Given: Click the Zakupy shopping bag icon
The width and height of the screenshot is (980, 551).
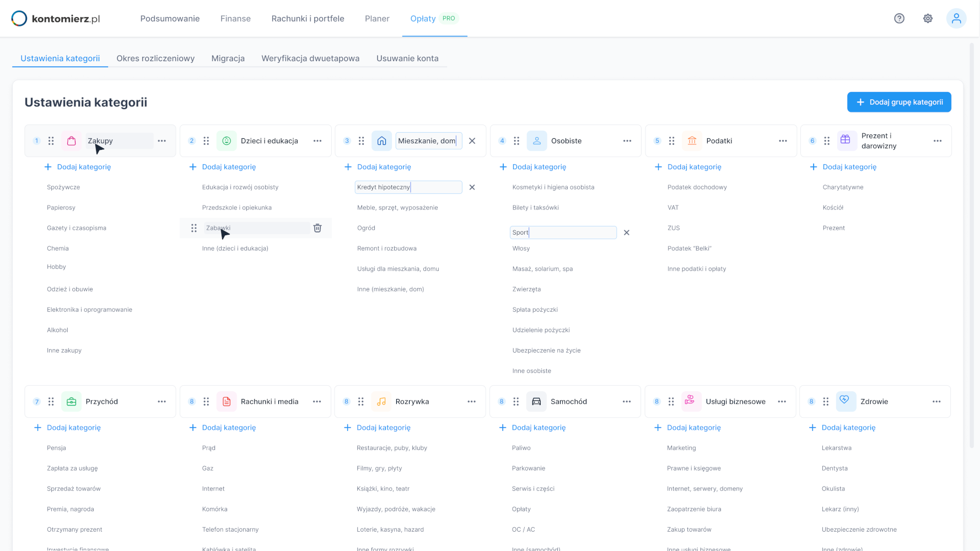Looking at the screenshot, I should [72, 141].
